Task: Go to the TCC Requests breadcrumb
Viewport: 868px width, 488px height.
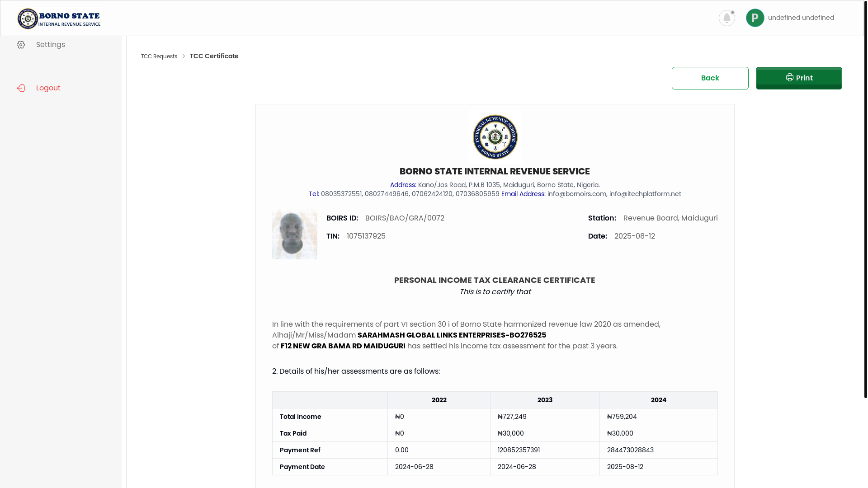Action: (x=159, y=56)
